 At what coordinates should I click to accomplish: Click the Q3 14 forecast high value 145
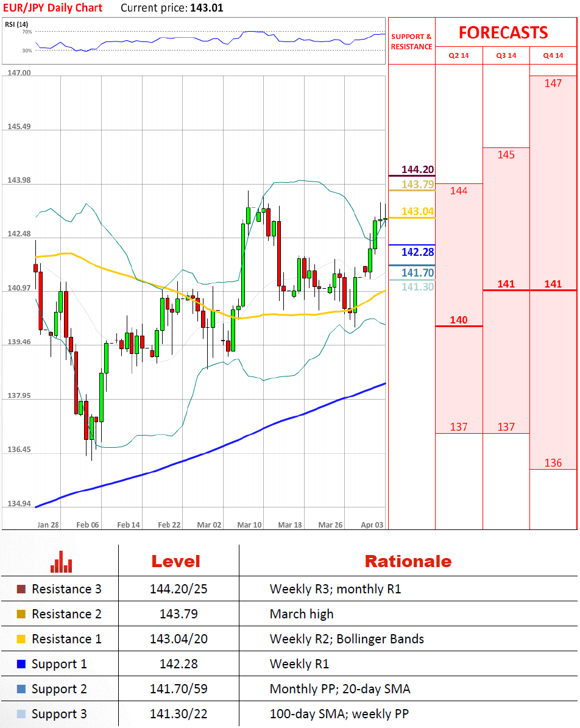pos(506,155)
